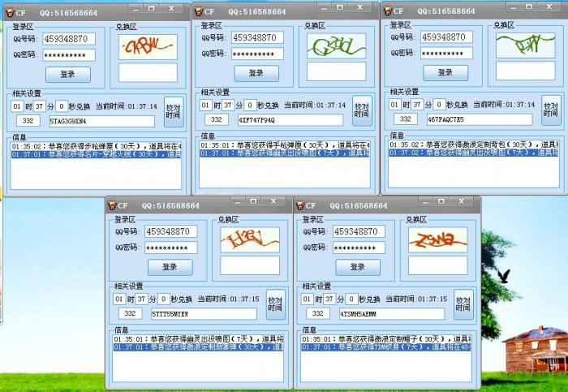
Task: Focus the captcha answer box below the ZSWa image
Action: pyautogui.click(x=438, y=265)
